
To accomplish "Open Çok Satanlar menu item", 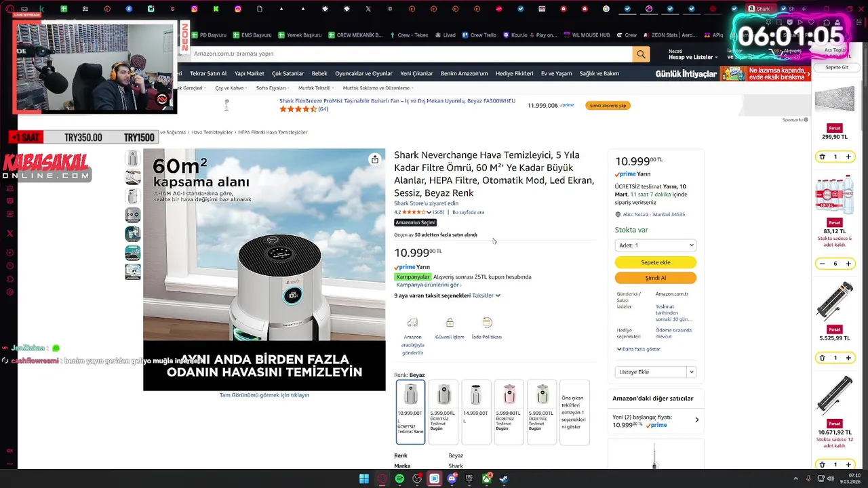I will pyautogui.click(x=288, y=74).
